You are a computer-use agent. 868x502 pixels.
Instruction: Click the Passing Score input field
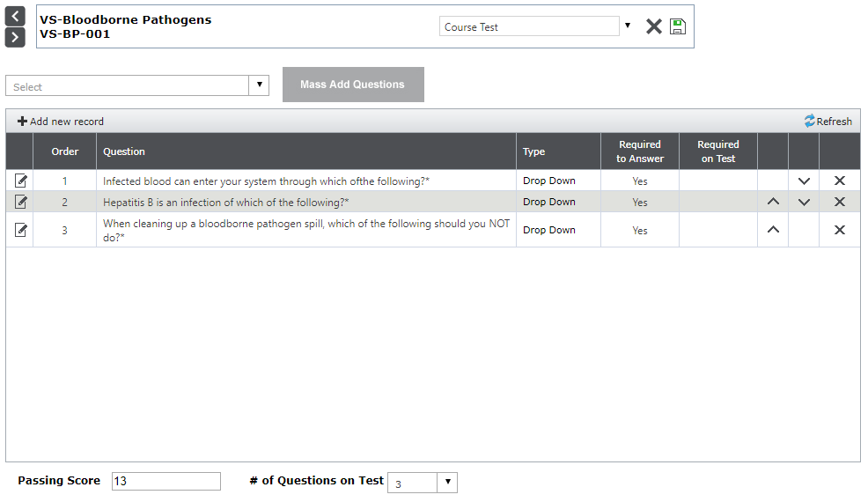166,482
